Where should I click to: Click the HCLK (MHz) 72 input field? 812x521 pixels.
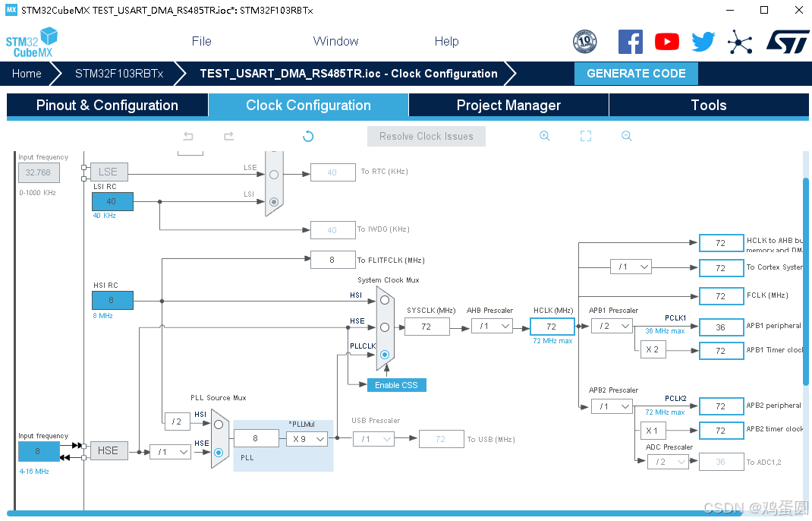pyautogui.click(x=552, y=327)
